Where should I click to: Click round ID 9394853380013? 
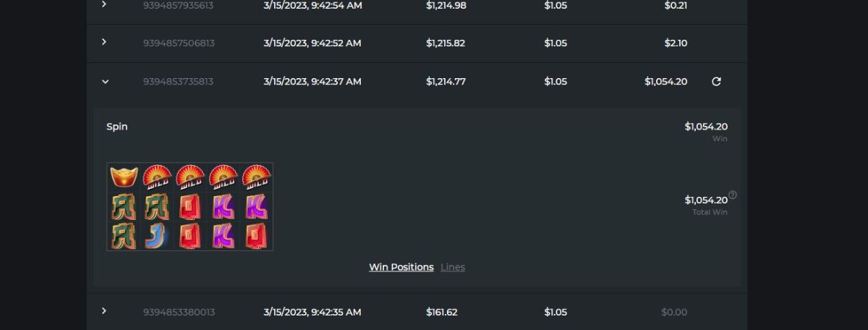coord(179,312)
